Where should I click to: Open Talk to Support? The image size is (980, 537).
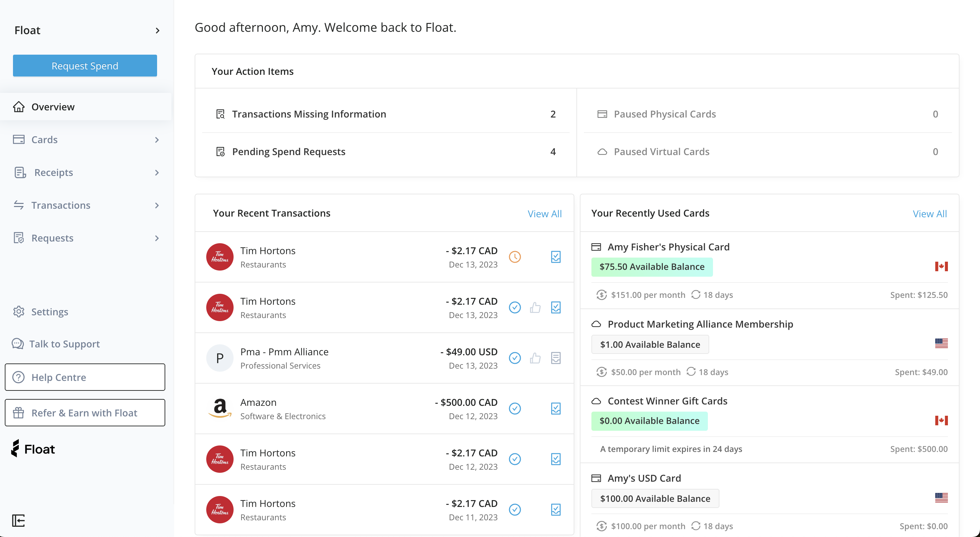tap(64, 344)
